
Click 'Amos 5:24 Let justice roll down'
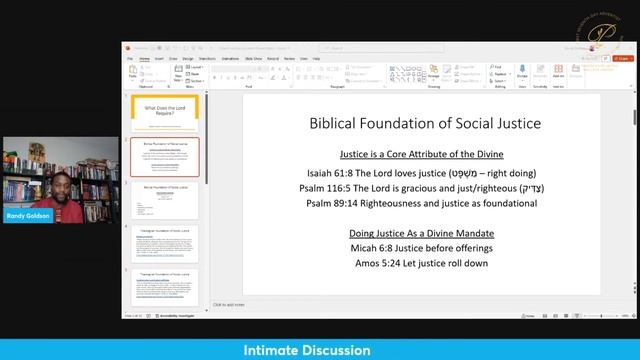pyautogui.click(x=421, y=263)
